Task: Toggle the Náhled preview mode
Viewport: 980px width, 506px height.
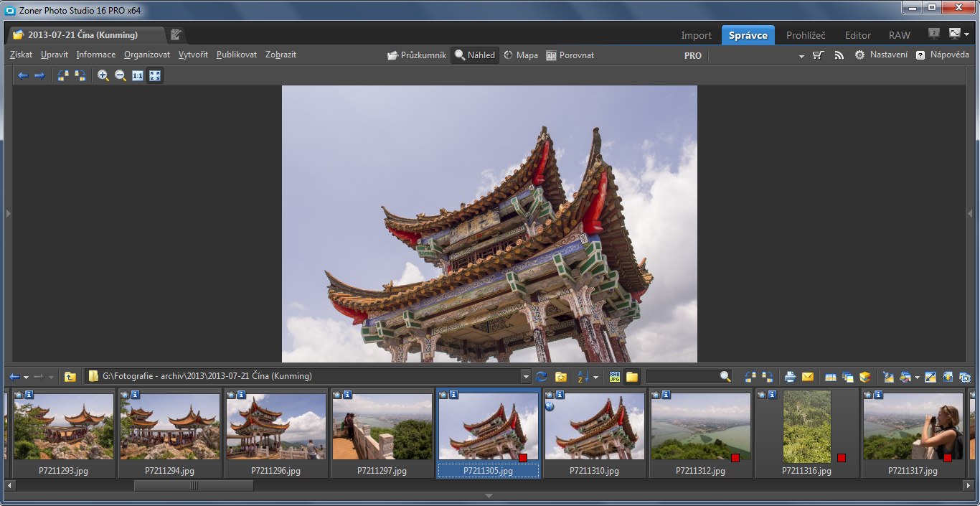Action: [x=475, y=55]
